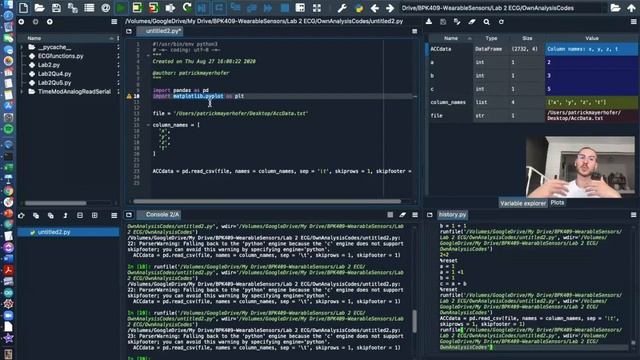640x360 pixels.
Task: Open the outline pane options menu
Action: 114,215
